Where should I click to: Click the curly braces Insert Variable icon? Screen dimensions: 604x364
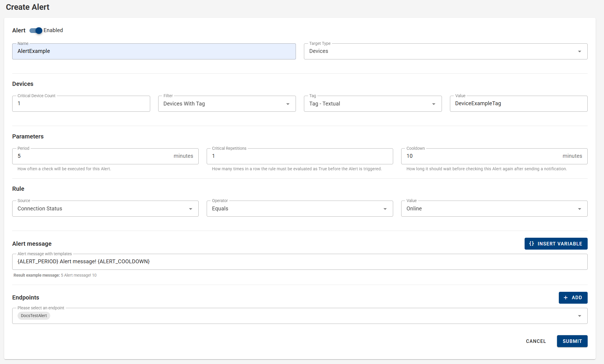531,244
